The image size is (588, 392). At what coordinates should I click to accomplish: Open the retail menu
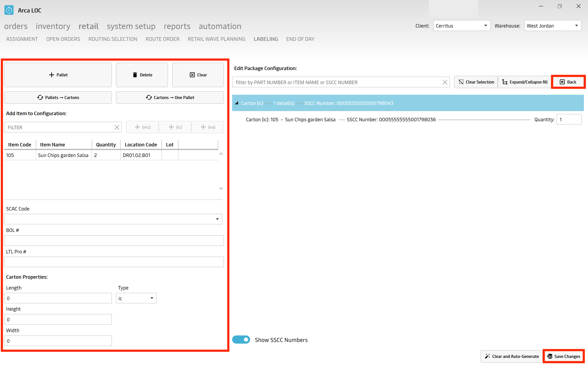pyautogui.click(x=88, y=26)
